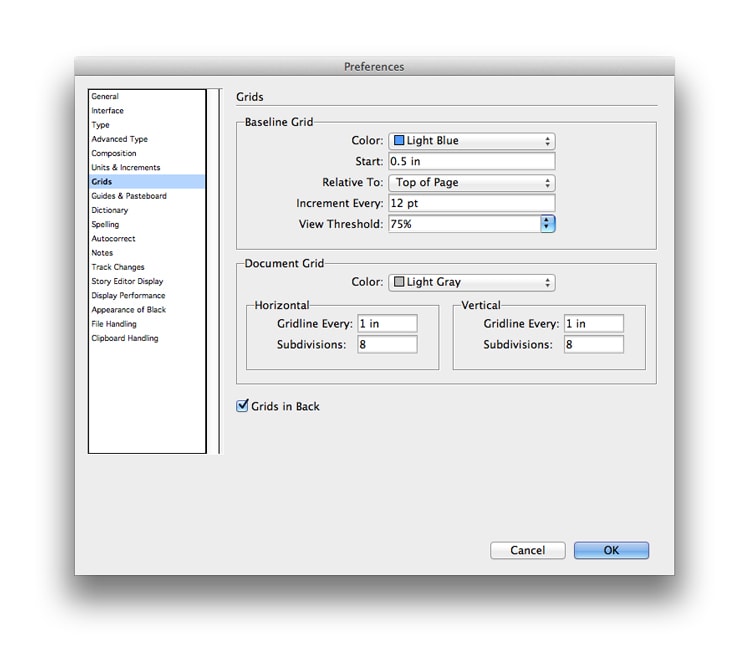The image size is (750, 650).
Task: Click the Increment Every field
Action: coord(472,203)
